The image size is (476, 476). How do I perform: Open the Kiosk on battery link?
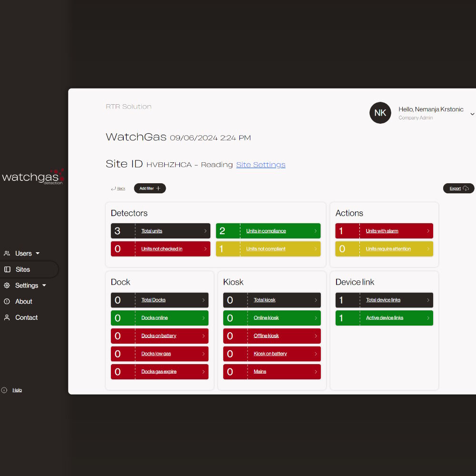[270, 354]
